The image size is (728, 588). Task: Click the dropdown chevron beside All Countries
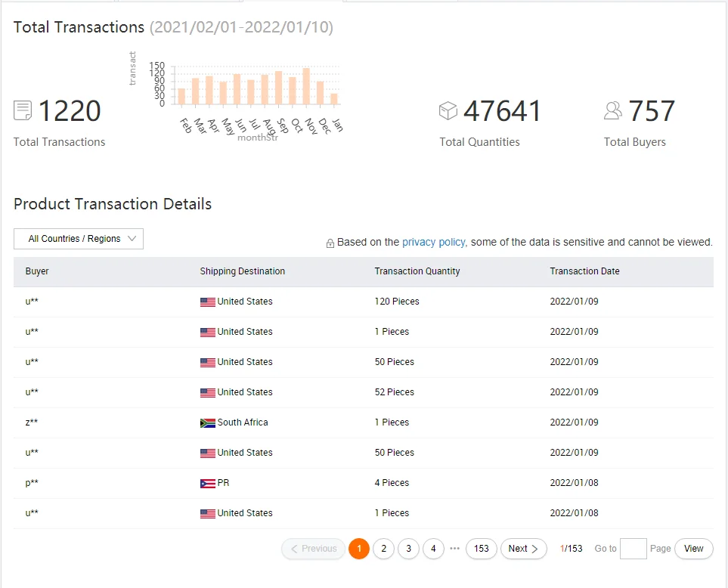pyautogui.click(x=132, y=239)
